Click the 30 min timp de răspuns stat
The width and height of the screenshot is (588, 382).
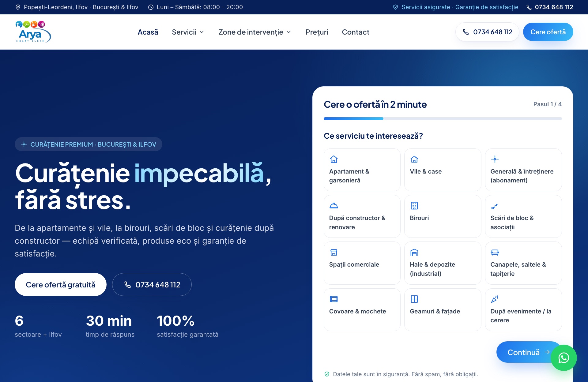(x=110, y=326)
